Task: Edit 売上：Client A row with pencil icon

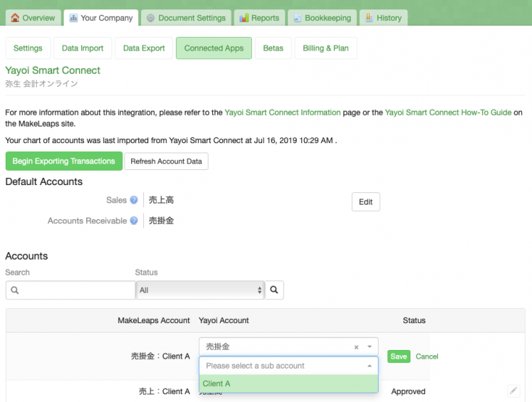Action: tap(514, 391)
